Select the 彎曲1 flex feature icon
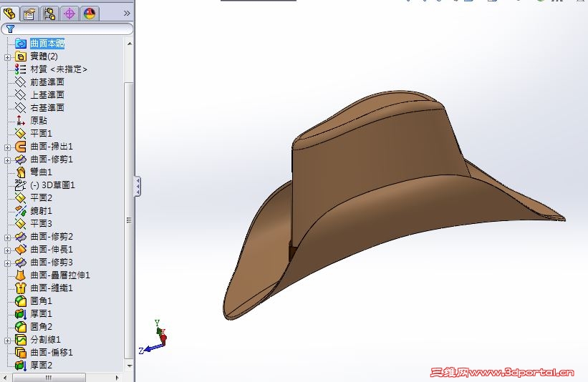588x382 pixels. [20, 172]
